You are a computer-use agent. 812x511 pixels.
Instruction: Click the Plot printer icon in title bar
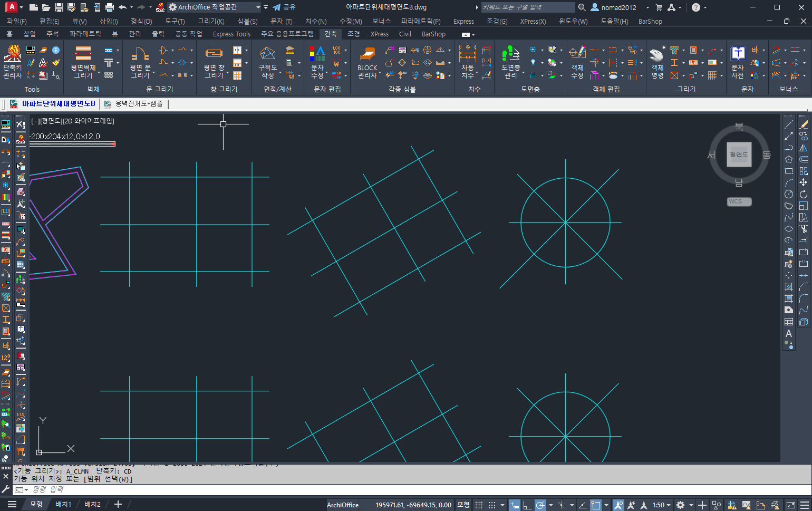click(110, 7)
